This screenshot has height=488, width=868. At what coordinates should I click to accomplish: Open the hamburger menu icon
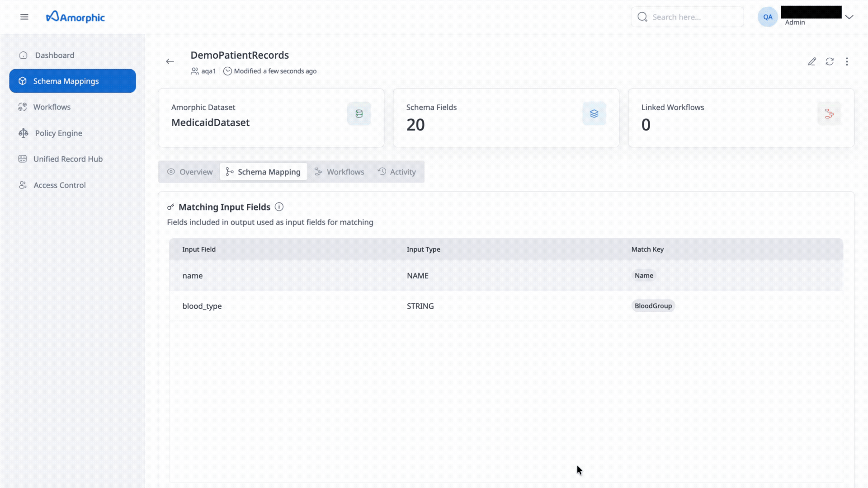(x=24, y=17)
